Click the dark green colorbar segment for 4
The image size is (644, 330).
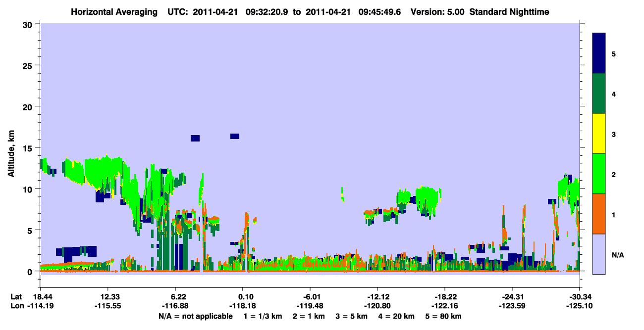599,94
